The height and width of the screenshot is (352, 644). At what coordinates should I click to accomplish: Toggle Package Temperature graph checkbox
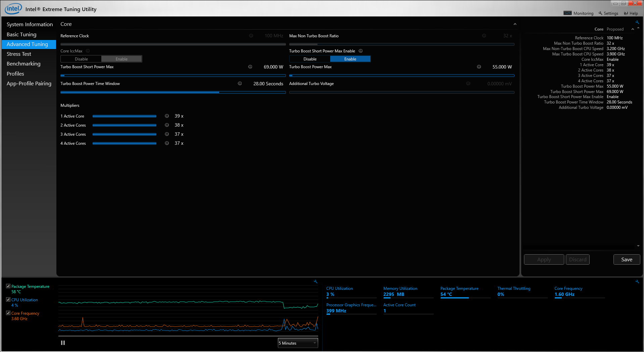[x=8, y=286]
